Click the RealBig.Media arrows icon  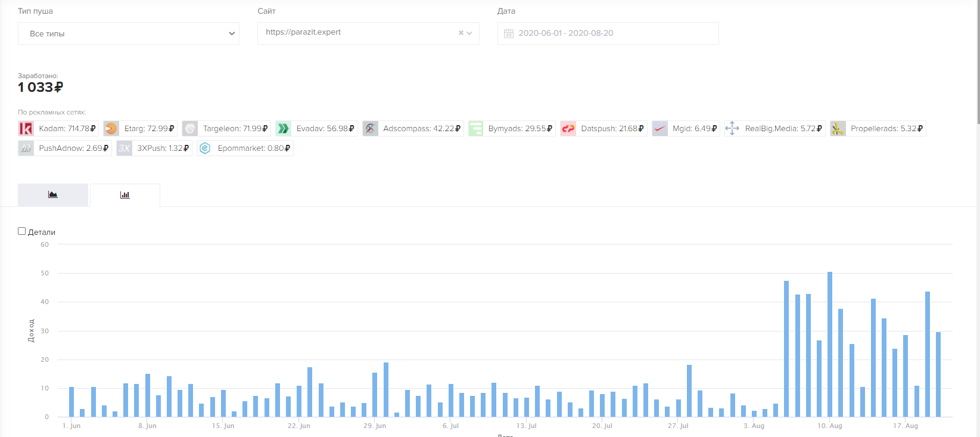(x=732, y=129)
